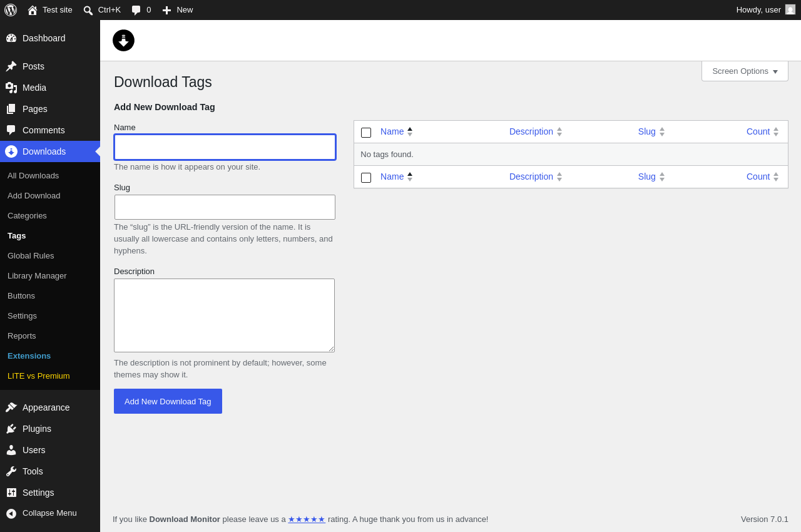
Task: Open the Test site home icon
Action: pyautogui.click(x=33, y=10)
